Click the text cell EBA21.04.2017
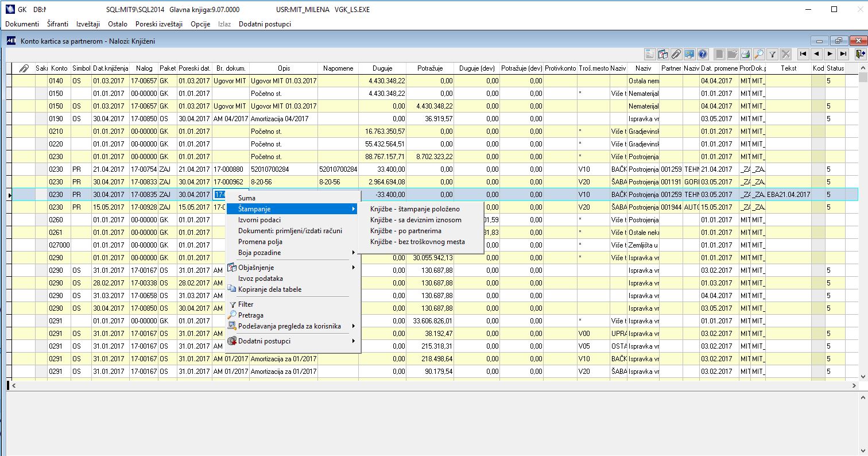The width and height of the screenshot is (868, 456). (x=788, y=195)
